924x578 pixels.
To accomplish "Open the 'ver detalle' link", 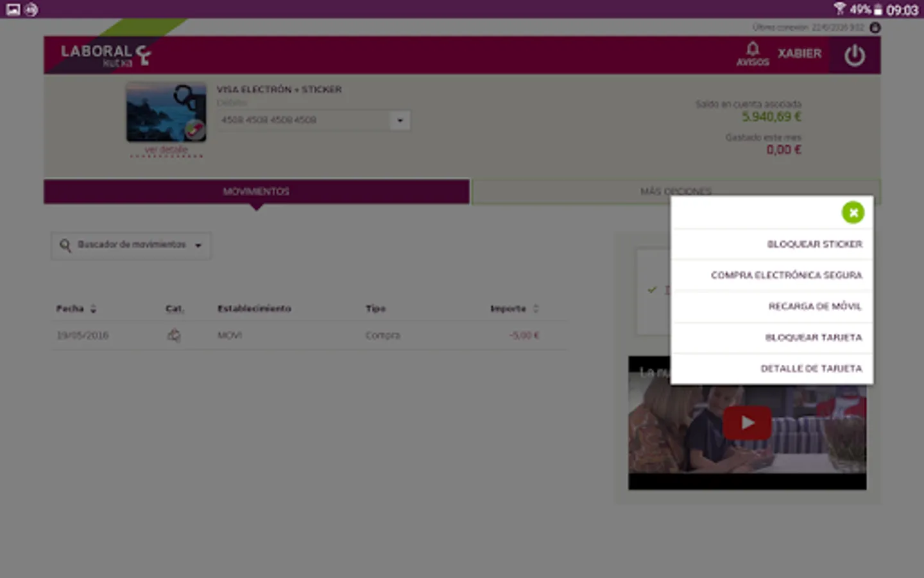I will click(x=166, y=150).
